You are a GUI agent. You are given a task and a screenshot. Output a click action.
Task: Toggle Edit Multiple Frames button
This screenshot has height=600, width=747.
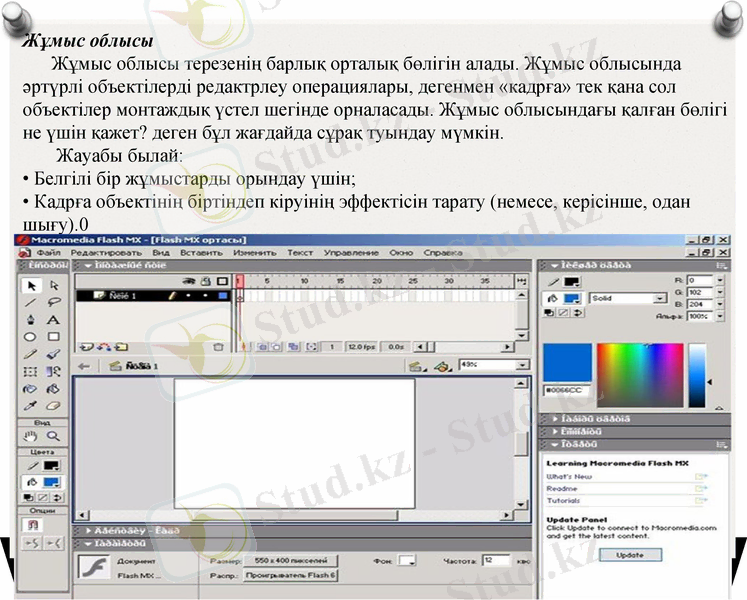(x=293, y=347)
